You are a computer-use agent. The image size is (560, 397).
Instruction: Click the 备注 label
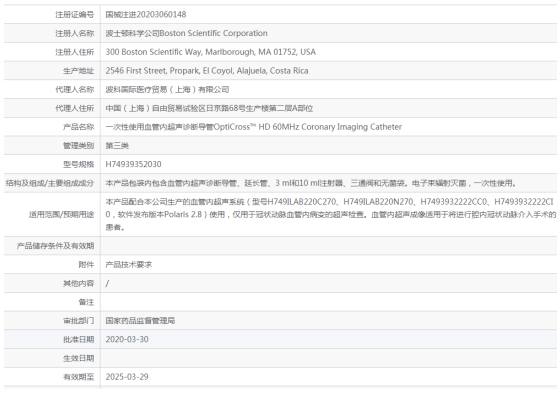(x=86, y=302)
